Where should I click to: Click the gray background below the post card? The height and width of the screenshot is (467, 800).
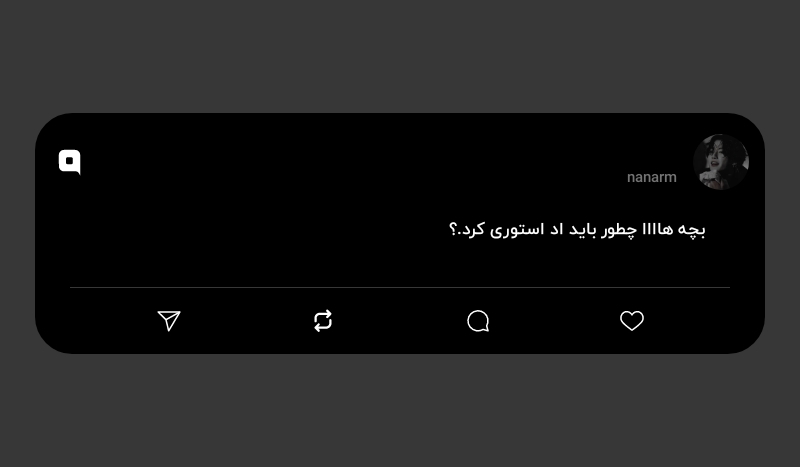coord(400,411)
